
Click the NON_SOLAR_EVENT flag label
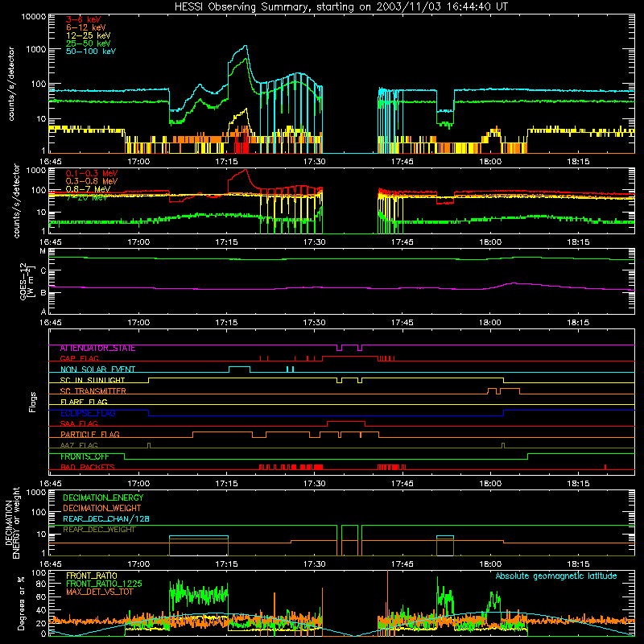click(x=97, y=369)
